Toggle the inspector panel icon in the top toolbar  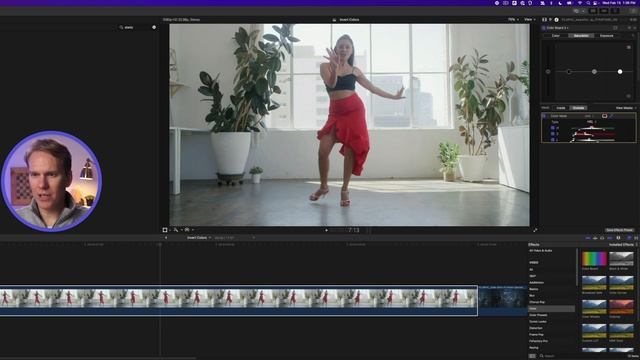[x=615, y=11]
